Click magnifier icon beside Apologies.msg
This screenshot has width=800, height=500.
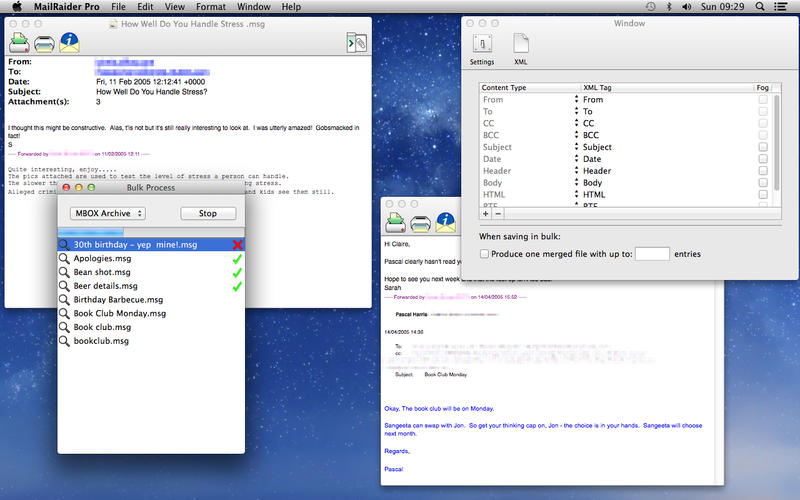coord(64,258)
